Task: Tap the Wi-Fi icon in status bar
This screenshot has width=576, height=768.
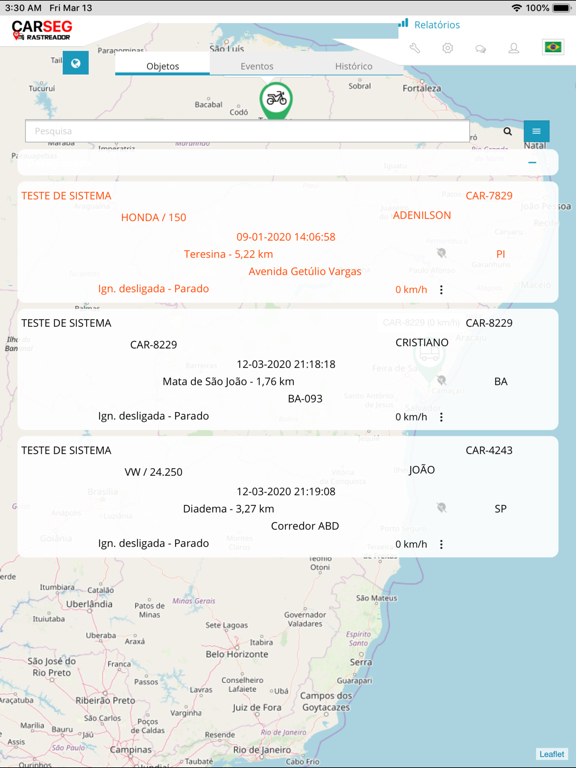Action: click(x=516, y=8)
